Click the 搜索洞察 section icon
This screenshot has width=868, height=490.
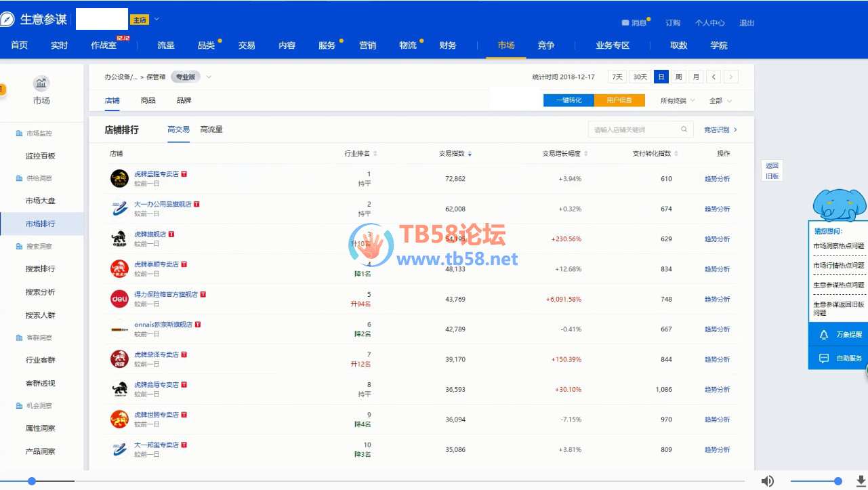(19, 247)
